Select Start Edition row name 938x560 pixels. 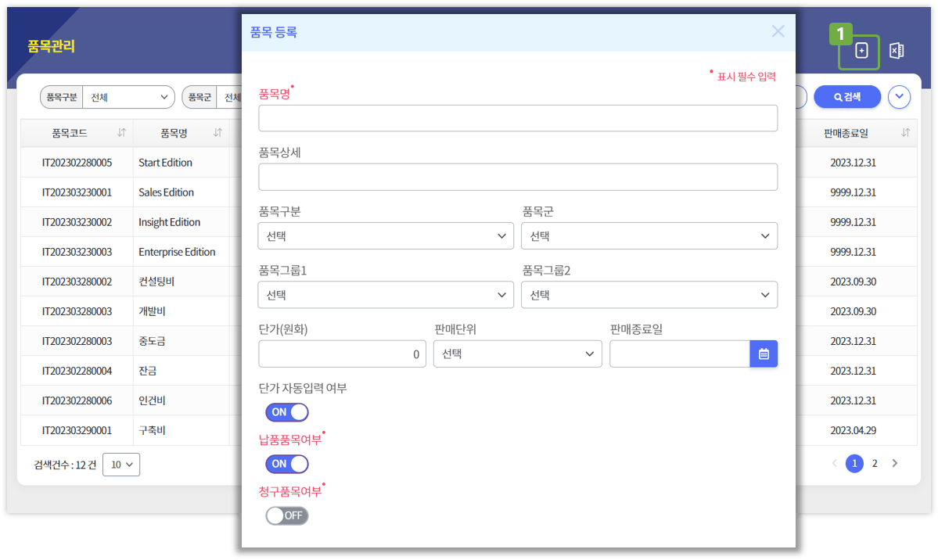pyautogui.click(x=165, y=163)
